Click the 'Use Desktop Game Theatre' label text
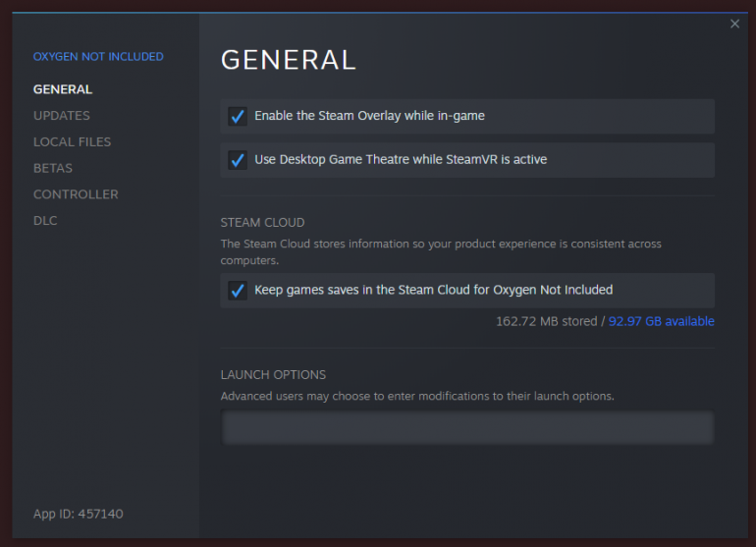The width and height of the screenshot is (756, 547). click(x=401, y=160)
